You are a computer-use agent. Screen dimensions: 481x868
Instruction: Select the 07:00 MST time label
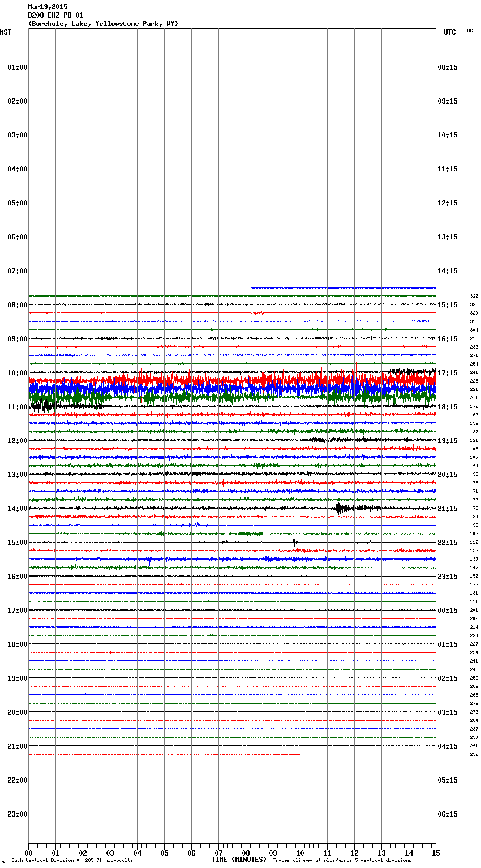(x=18, y=271)
